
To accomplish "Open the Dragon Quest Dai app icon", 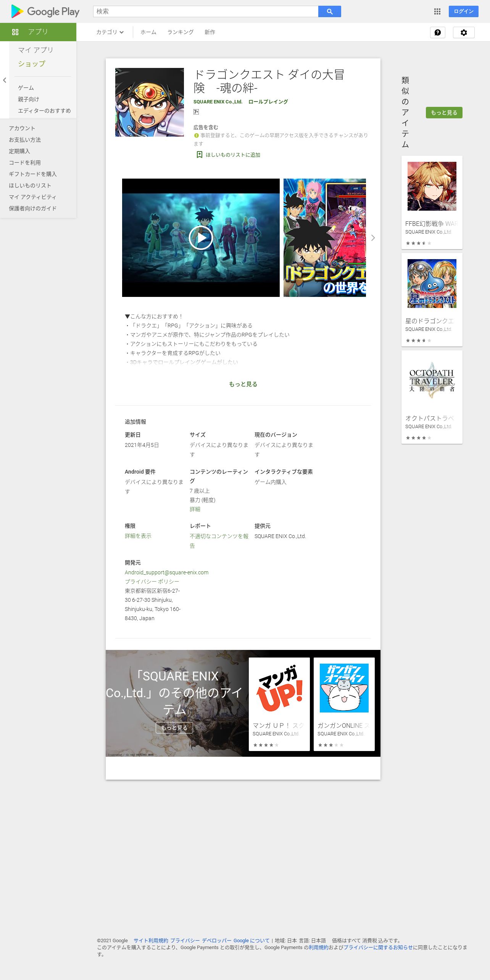I will pyautogui.click(x=150, y=102).
